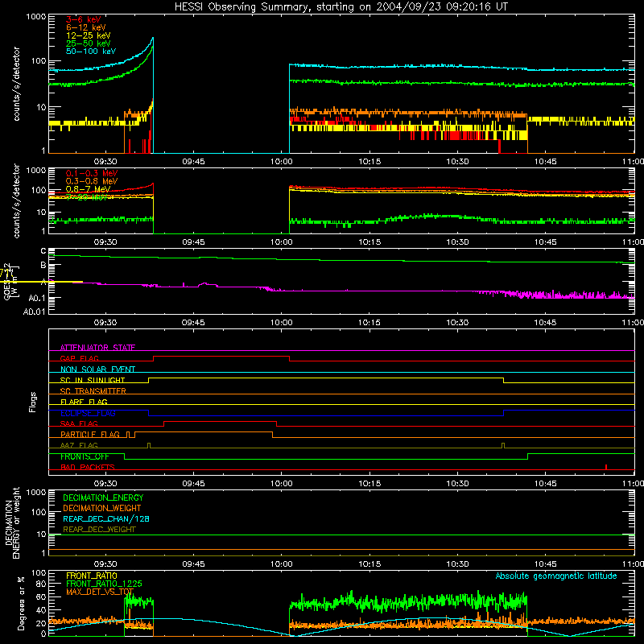Click the C level tick in GOES panel
The height and width of the screenshot is (644, 644).
[x=43, y=250]
